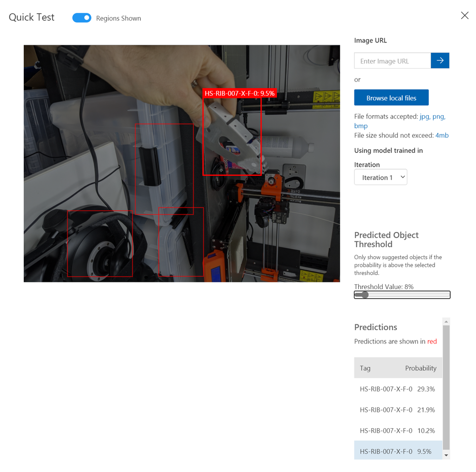Select the bounding box over the headphones
The width and height of the screenshot is (476, 472).
point(100,243)
